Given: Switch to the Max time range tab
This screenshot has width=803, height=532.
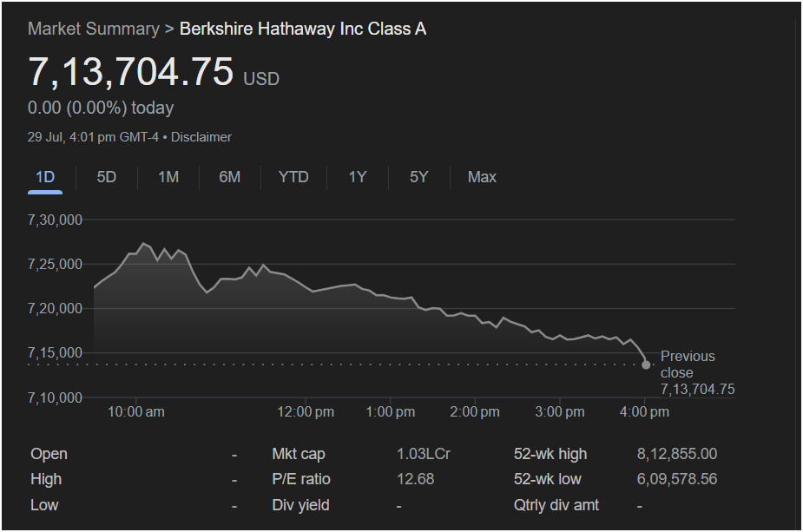Looking at the screenshot, I should click(482, 177).
